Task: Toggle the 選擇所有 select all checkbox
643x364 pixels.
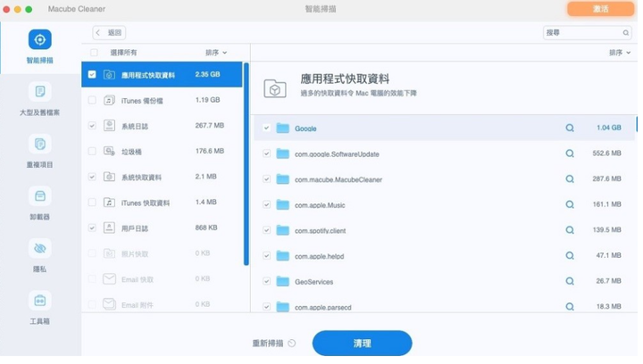Action: [94, 53]
